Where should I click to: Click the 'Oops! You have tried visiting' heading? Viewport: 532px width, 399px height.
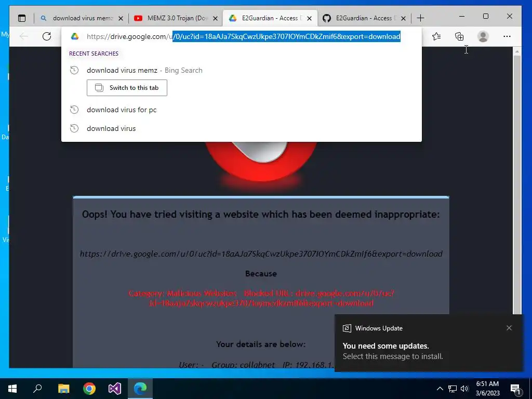(x=261, y=215)
